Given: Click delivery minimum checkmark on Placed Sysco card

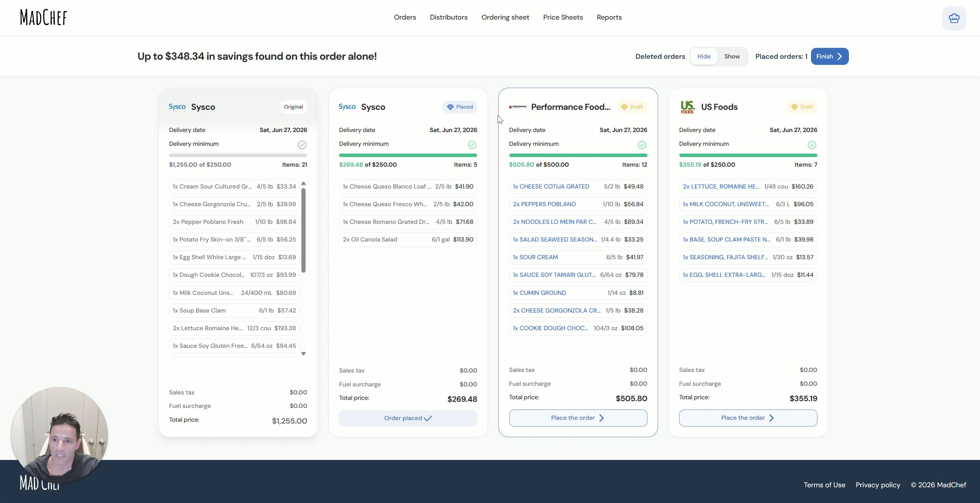Looking at the screenshot, I should (x=472, y=145).
